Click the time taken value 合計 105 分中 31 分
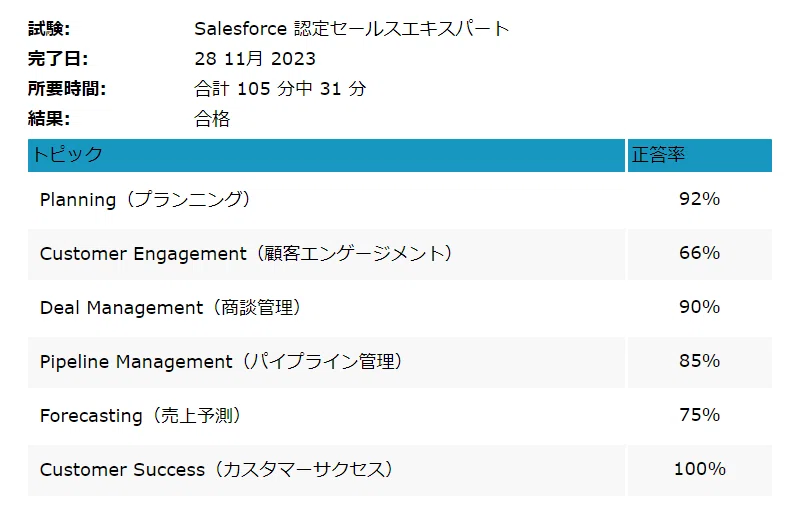Image resolution: width=802 pixels, height=519 pixels. pos(280,88)
